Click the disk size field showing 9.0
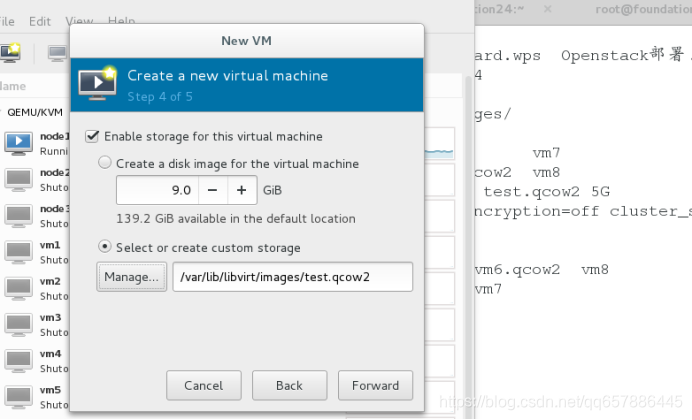The image size is (692, 420). coord(158,190)
